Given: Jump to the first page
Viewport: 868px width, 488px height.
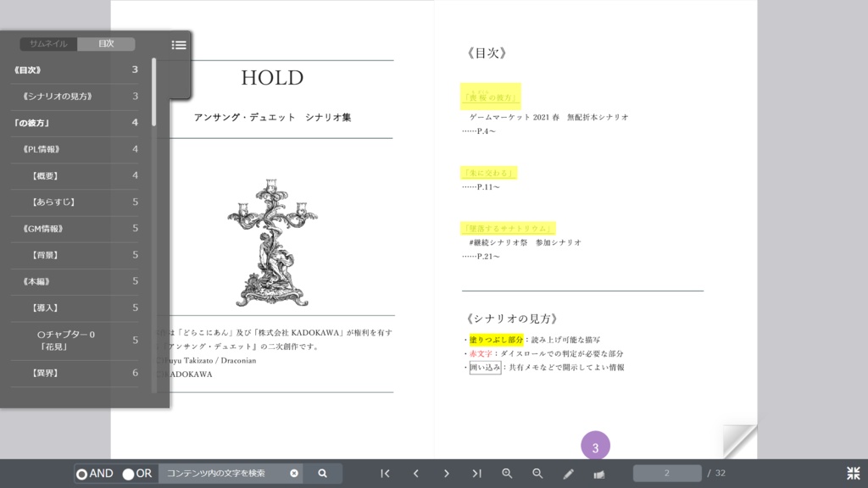Looking at the screenshot, I should (385, 473).
